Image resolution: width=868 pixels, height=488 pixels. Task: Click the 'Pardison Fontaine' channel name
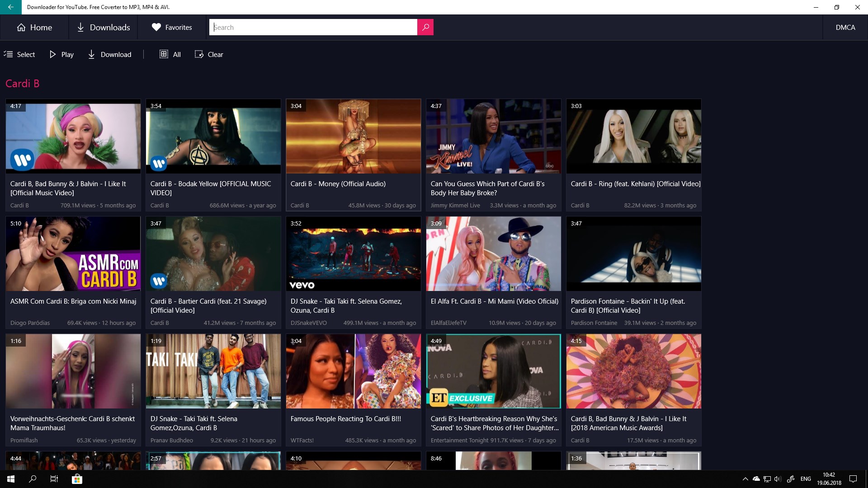point(594,323)
